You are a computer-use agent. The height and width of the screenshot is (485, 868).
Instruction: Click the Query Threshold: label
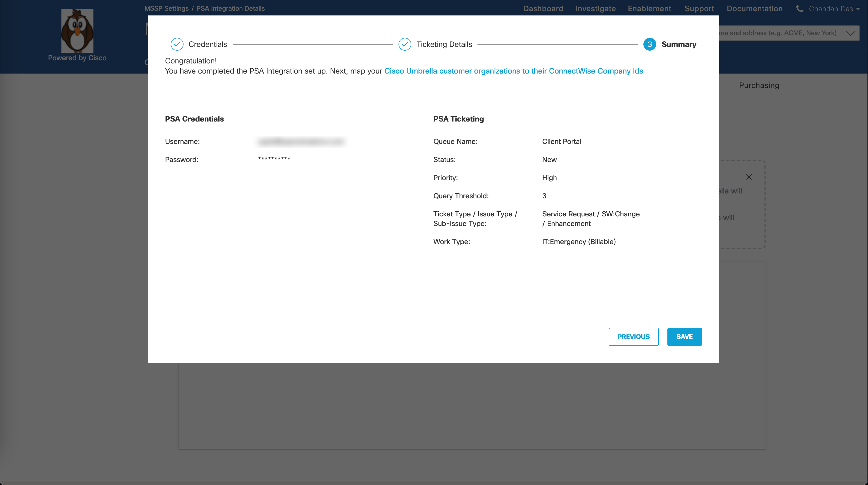461,196
